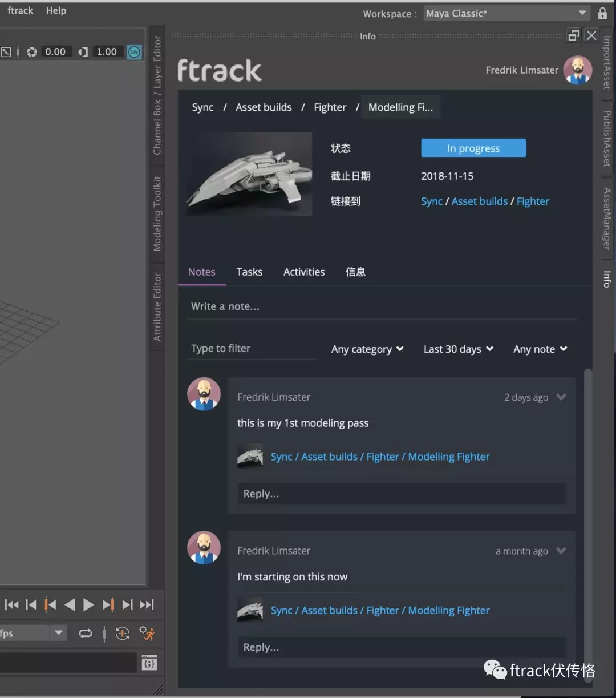The width and height of the screenshot is (616, 698).
Task: Click the exposure value 0.00 field
Action: click(55, 52)
